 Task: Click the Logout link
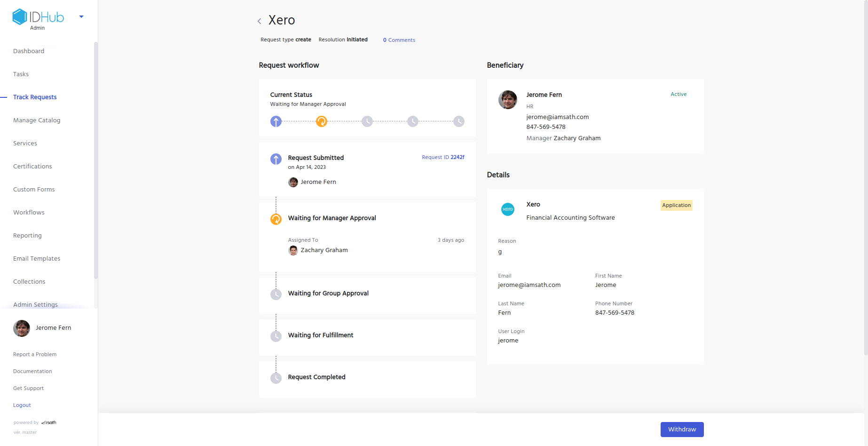(22, 405)
